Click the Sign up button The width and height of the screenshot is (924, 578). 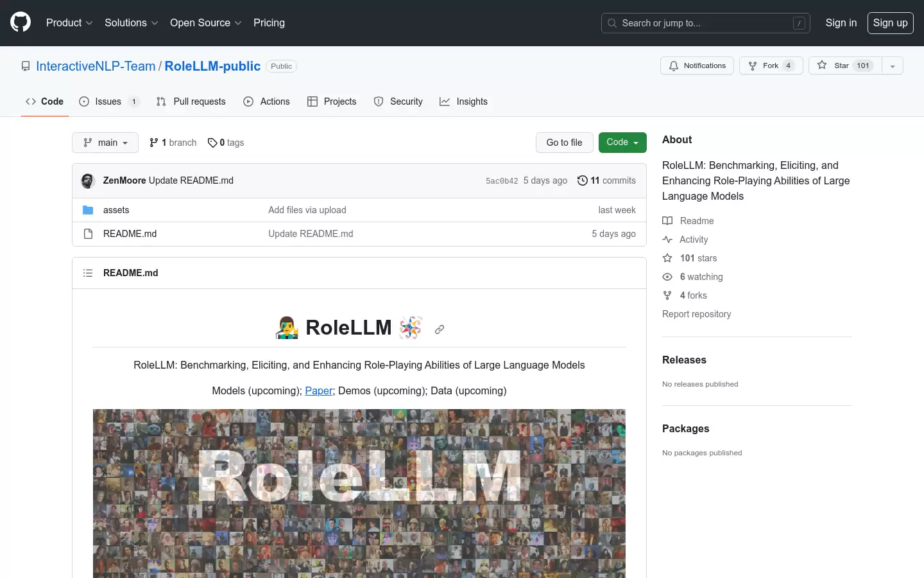(x=890, y=23)
